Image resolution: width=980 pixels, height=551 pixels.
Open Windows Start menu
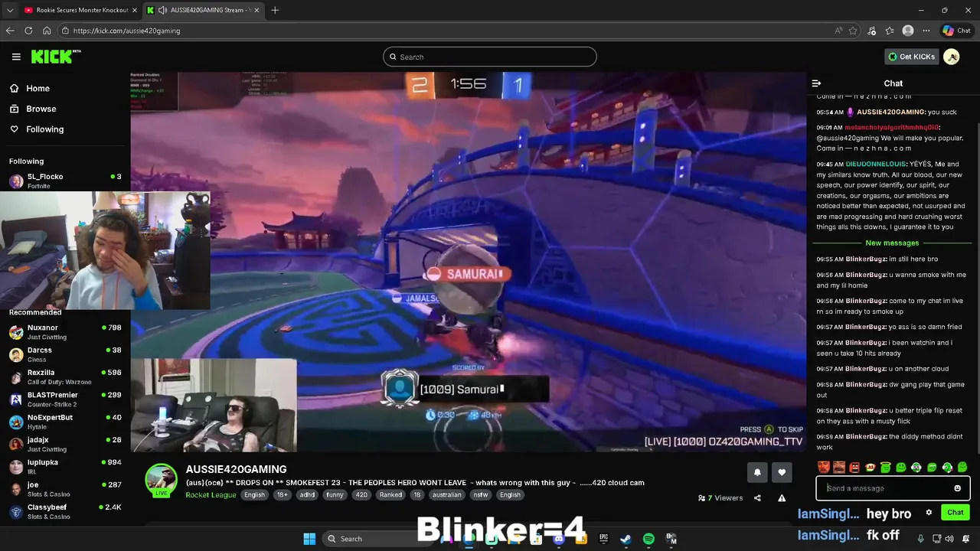coord(309,539)
